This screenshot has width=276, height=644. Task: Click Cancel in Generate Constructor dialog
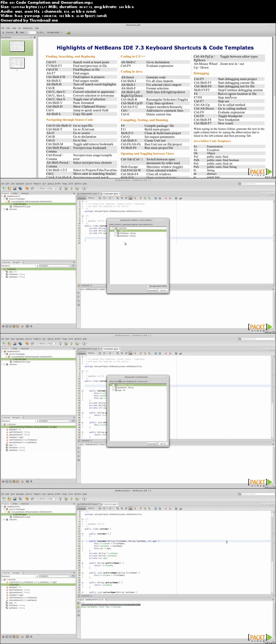[x=163, y=444]
